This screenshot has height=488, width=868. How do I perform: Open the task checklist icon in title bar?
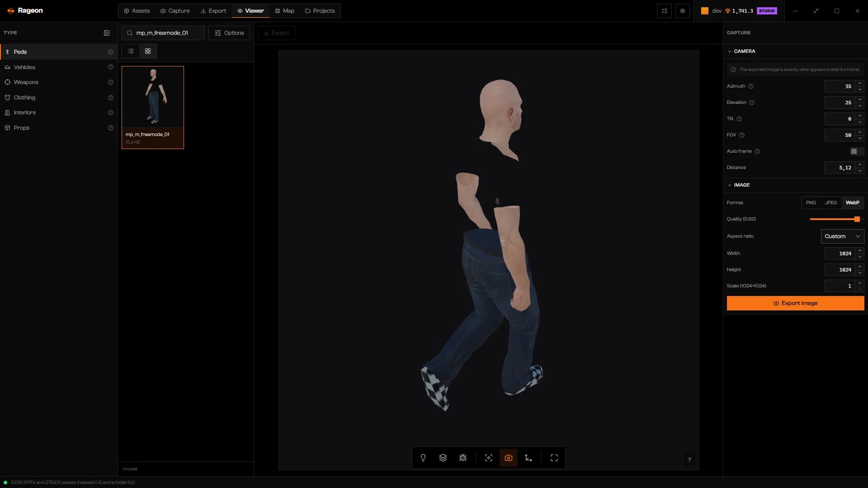pos(665,11)
